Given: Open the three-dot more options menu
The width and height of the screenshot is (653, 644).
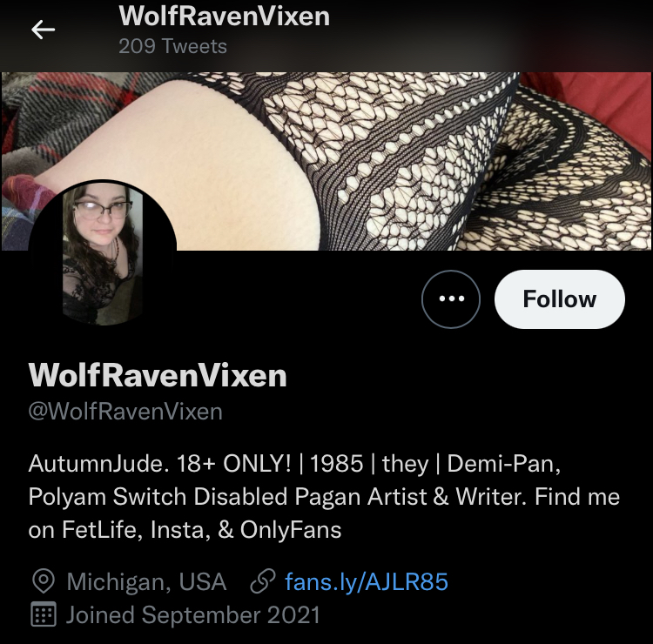Looking at the screenshot, I should pos(451,299).
